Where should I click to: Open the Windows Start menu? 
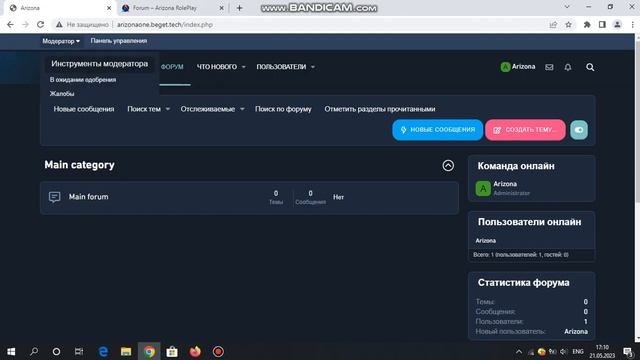(x=11, y=351)
